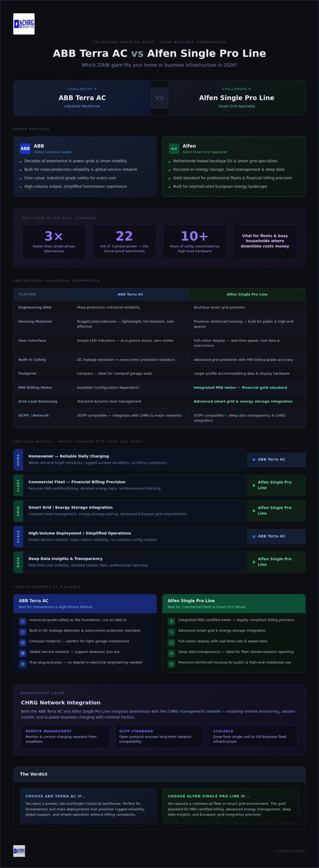Open the 'REMOTE MANAGEMENT' card
The width and height of the screenshot is (319, 868).
click(66, 736)
